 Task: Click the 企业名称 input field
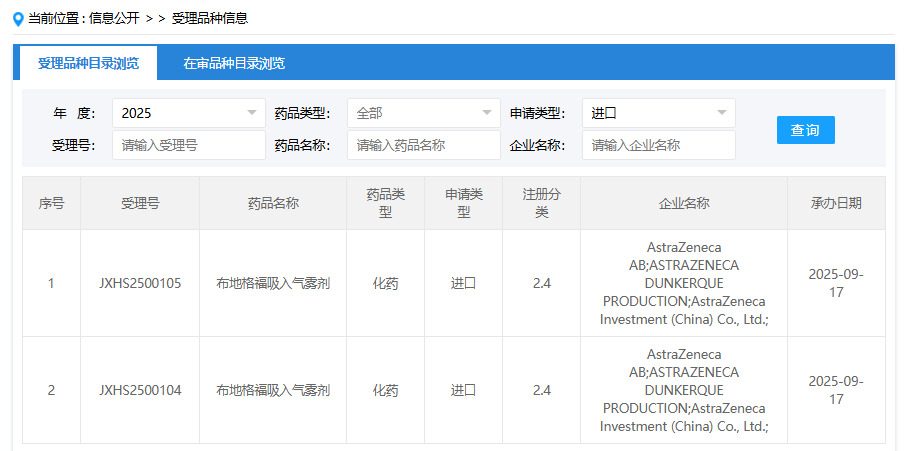tap(658, 145)
